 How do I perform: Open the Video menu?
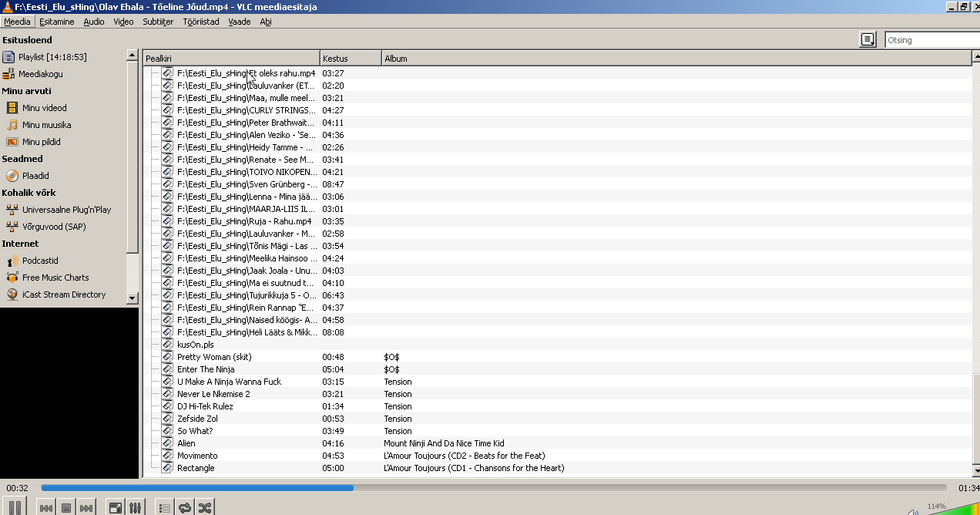123,22
